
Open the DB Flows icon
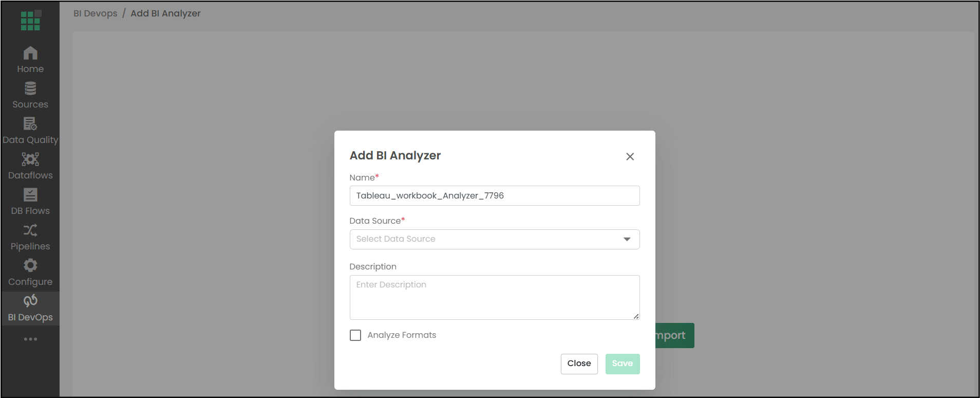tap(30, 195)
